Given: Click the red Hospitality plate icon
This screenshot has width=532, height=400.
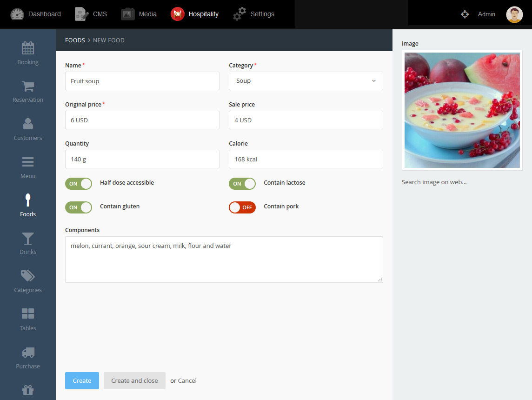Looking at the screenshot, I should pos(178,14).
